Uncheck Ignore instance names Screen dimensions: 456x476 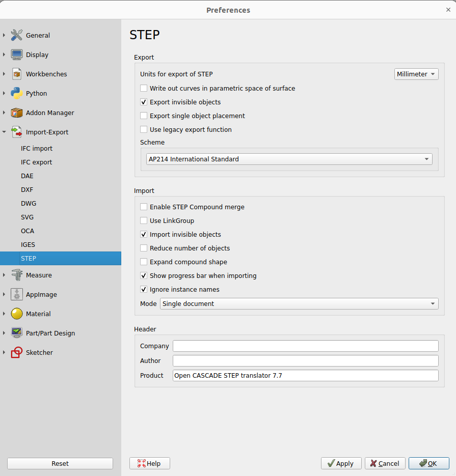coord(144,289)
